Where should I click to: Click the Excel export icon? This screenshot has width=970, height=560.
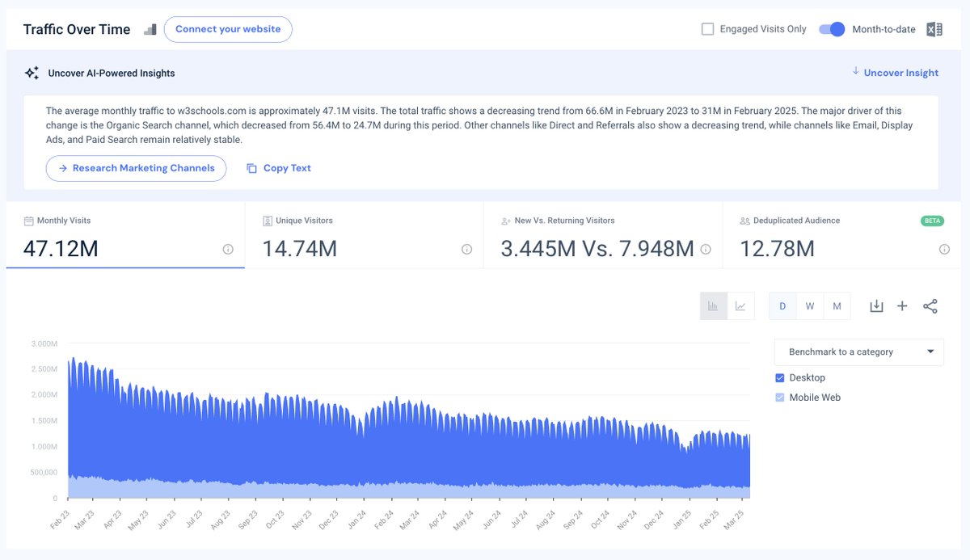pos(934,29)
